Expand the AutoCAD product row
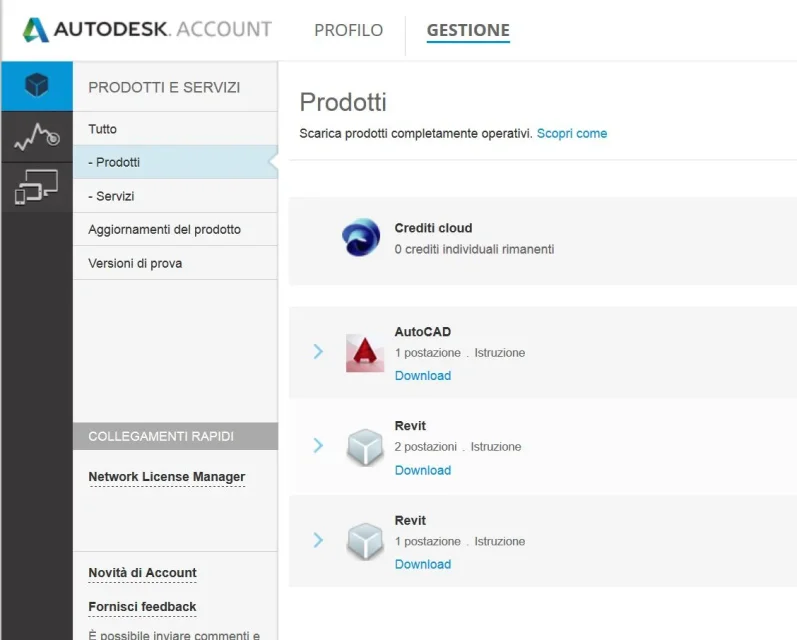This screenshot has height=640, width=797. tap(318, 351)
